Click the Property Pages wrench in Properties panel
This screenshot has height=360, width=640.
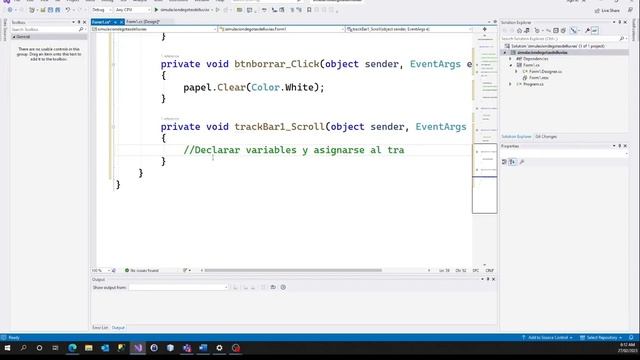pos(522,162)
